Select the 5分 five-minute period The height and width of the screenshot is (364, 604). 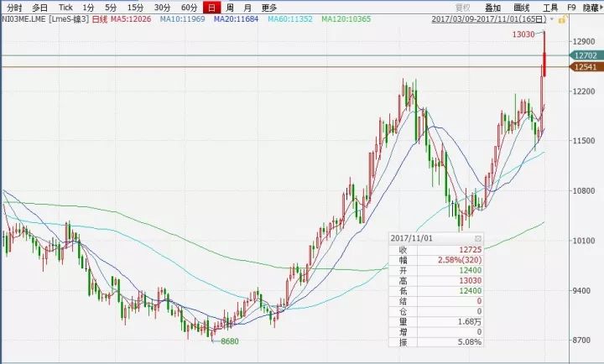[x=111, y=7]
